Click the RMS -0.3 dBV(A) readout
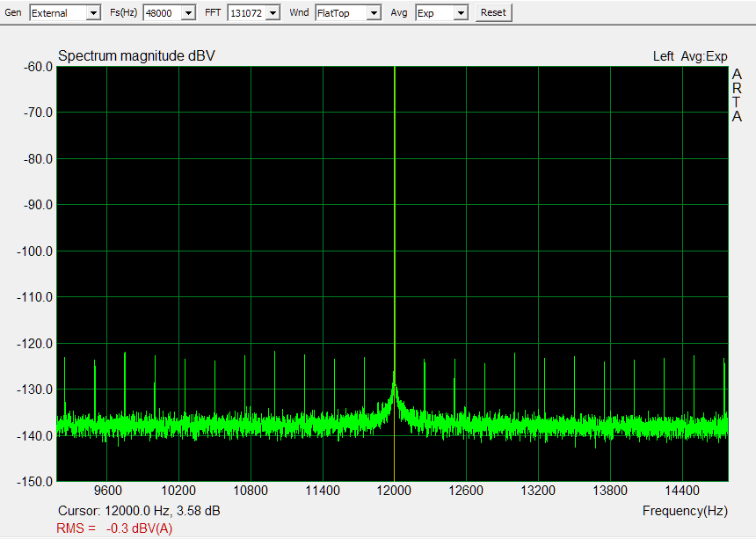Image resolution: width=756 pixels, height=539 pixels. pyautogui.click(x=114, y=528)
